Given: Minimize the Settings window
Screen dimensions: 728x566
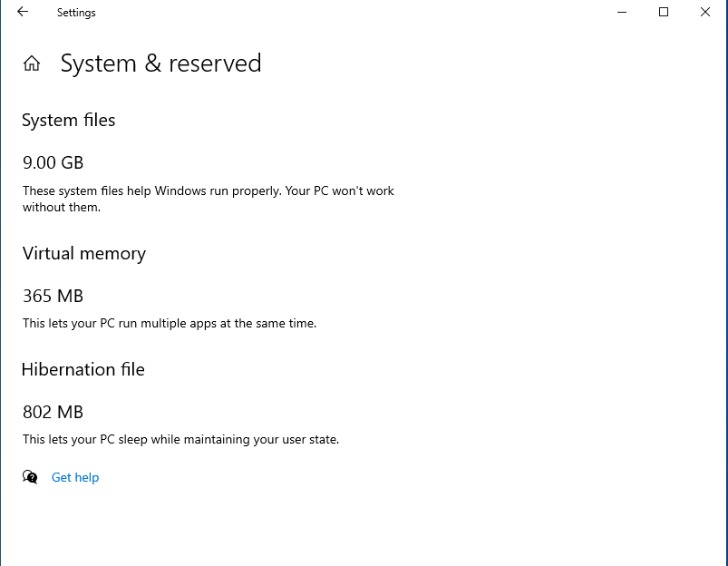Looking at the screenshot, I should (x=622, y=13).
